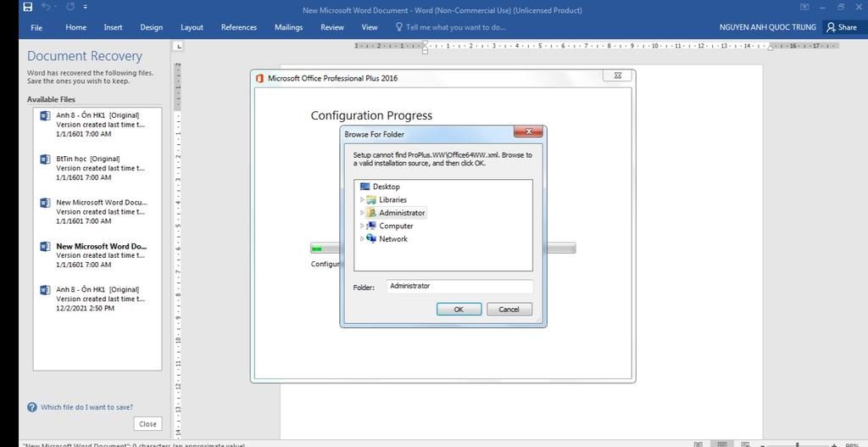Screen dimensions: 868x447
Task: Click the Share person icon
Action: click(x=831, y=27)
